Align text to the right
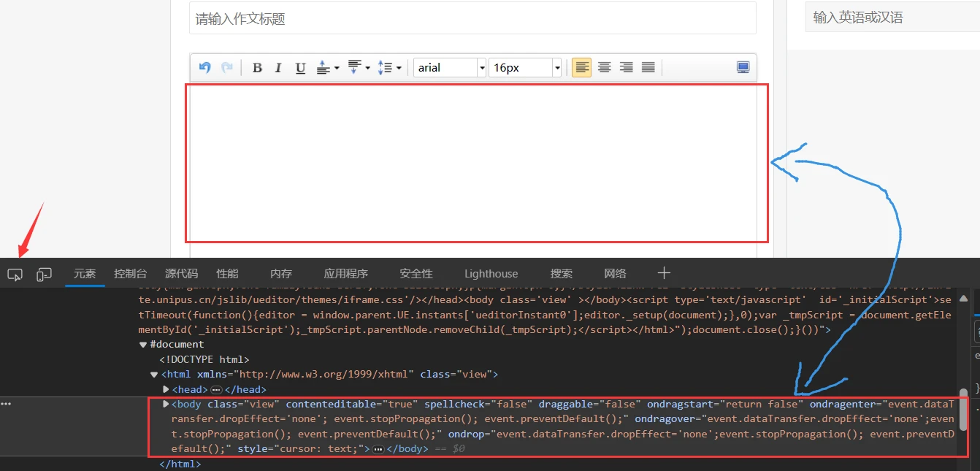Screen dimensions: 980x471 coord(626,68)
